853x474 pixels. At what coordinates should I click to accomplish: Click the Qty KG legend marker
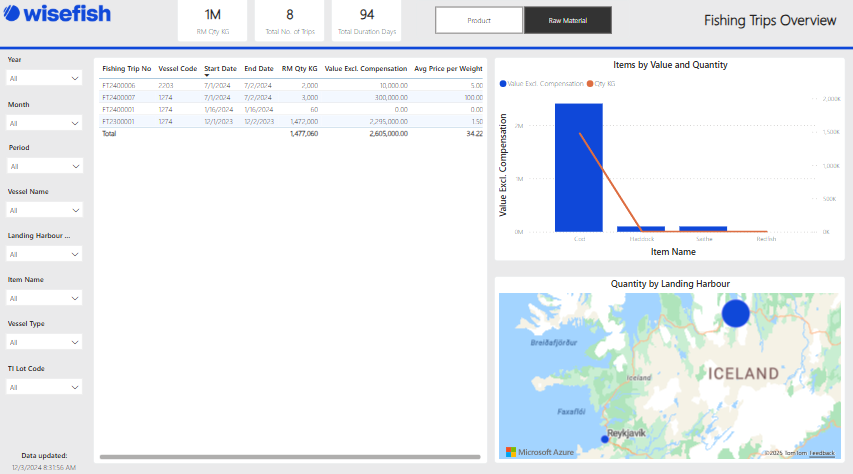[x=590, y=84]
